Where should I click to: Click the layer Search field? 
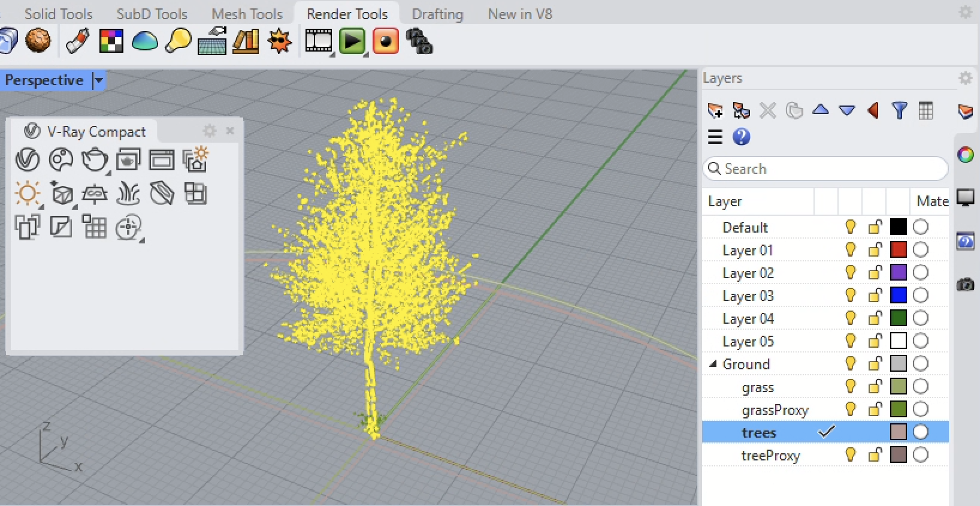[827, 169]
